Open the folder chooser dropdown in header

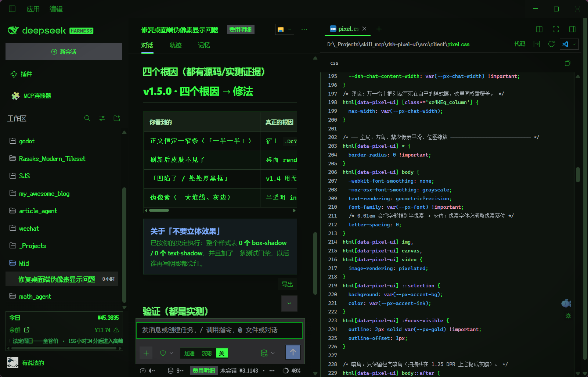coord(285,29)
